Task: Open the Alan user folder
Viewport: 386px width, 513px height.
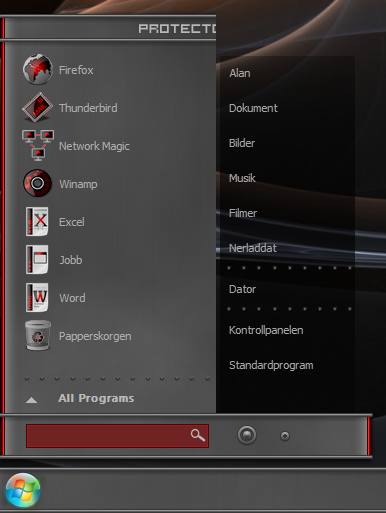Action: pyautogui.click(x=240, y=73)
